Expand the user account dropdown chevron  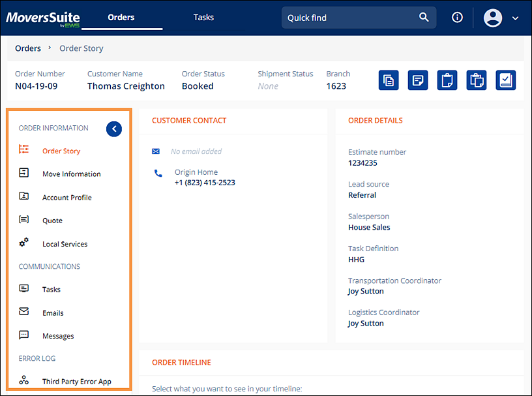click(515, 18)
